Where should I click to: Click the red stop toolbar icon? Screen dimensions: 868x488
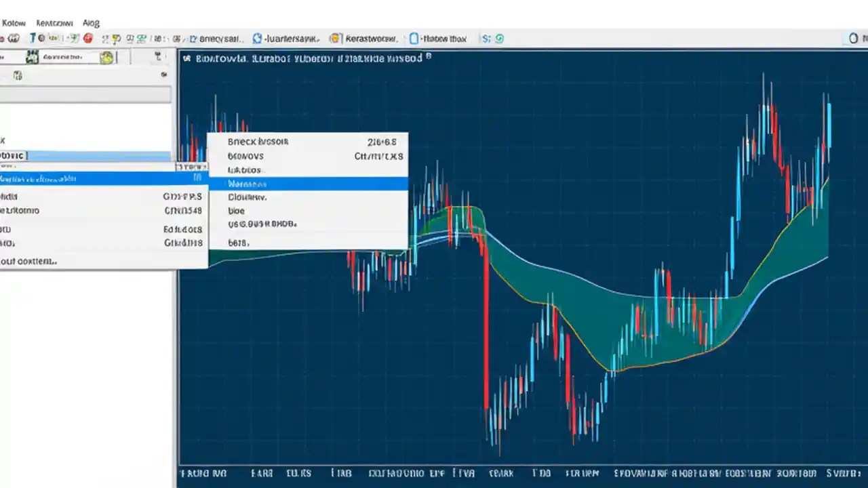(89, 39)
